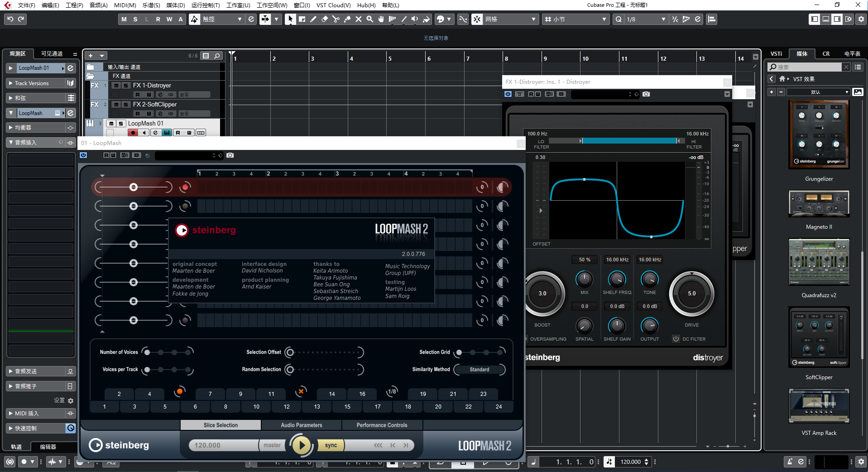The image size is (868, 472).
Task: Click the Distroyer plugin camera icon
Action: 646,94
